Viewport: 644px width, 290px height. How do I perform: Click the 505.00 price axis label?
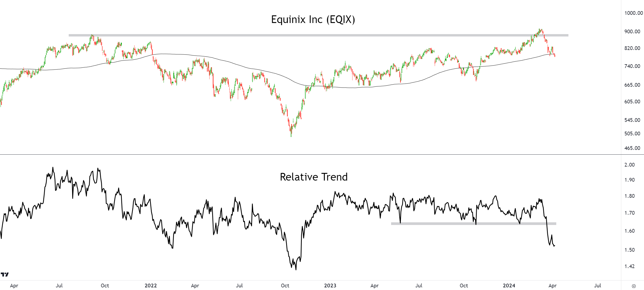coord(632,134)
